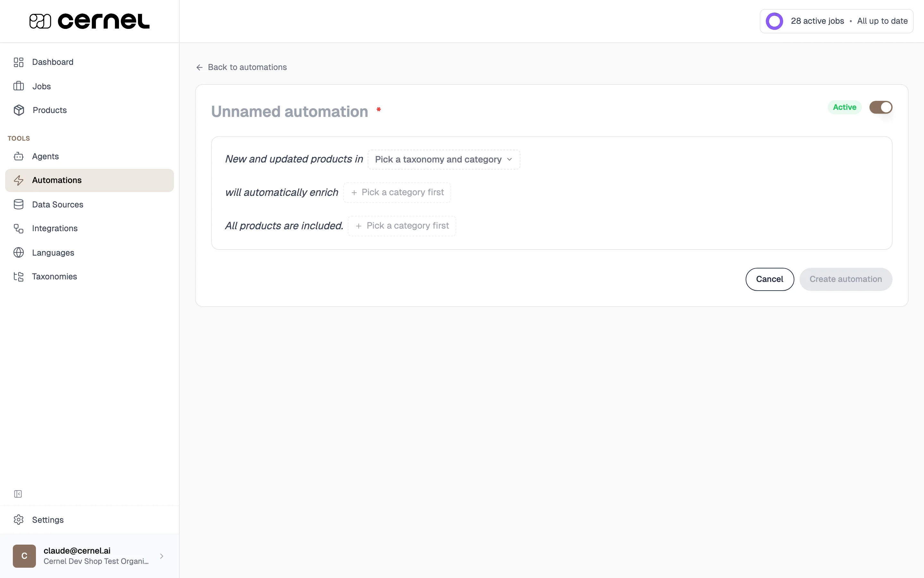Open the 28 active jobs status pill
Screen dimensions: 924x578
[836, 21]
